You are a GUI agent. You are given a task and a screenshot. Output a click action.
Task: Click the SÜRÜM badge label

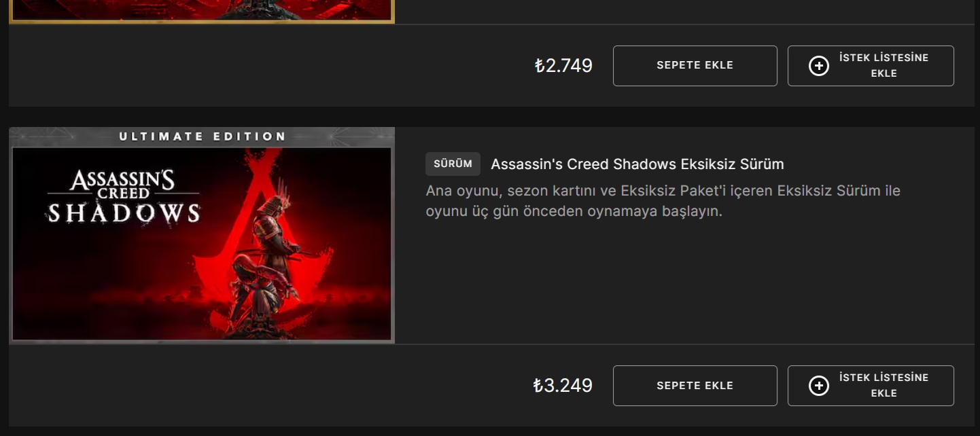453,164
